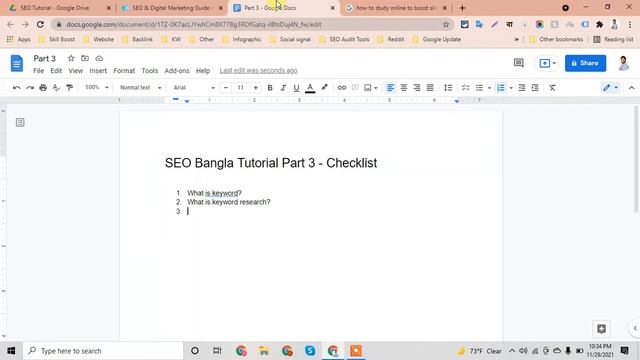Open the View menu
This screenshot has height=360, width=640.
pos(76,71)
